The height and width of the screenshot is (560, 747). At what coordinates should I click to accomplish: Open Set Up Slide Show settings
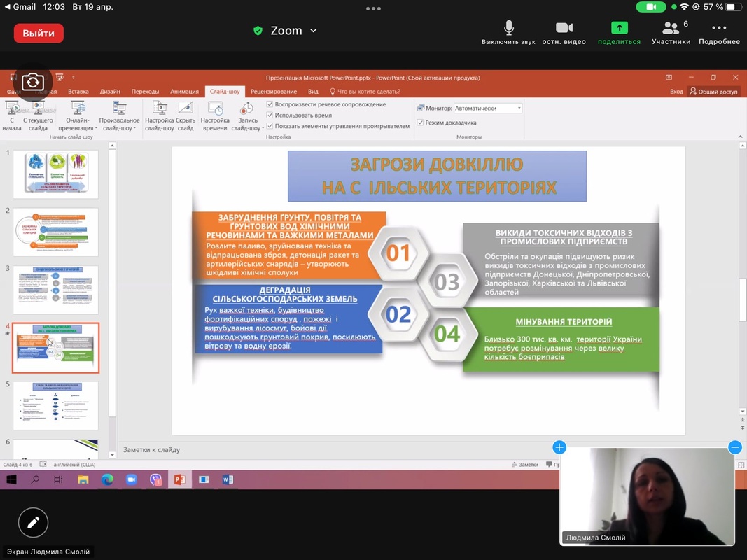point(159,115)
